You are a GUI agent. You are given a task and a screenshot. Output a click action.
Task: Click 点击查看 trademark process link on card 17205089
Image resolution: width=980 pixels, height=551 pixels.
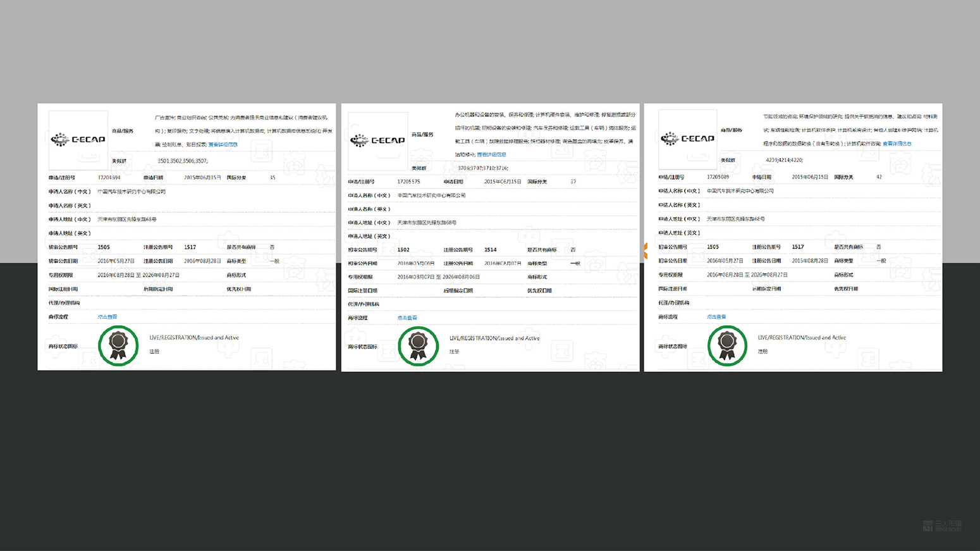tap(716, 317)
